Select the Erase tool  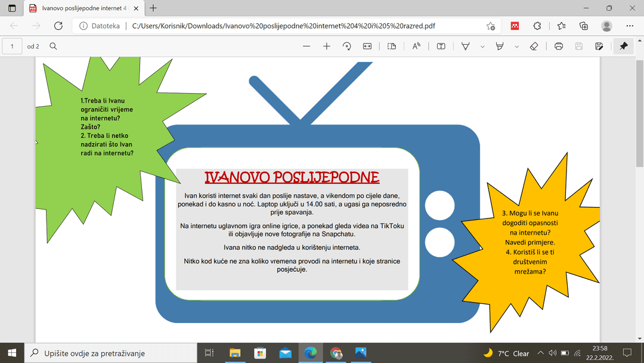(x=534, y=47)
